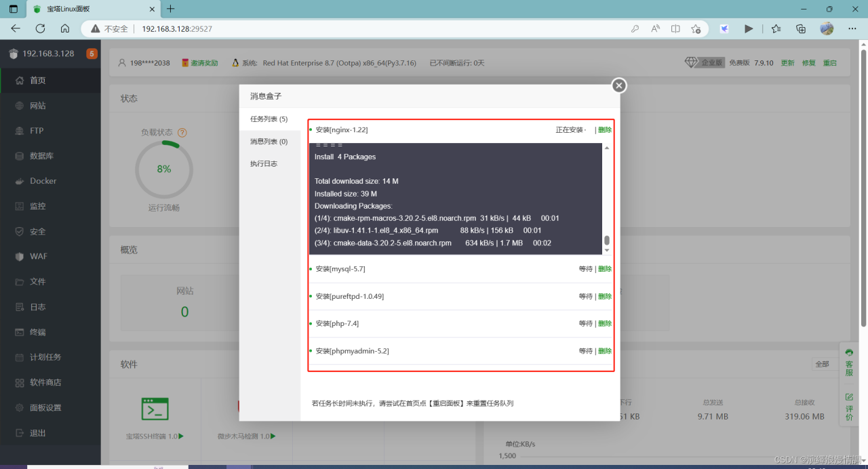Open the 网站 sidebar icon
The width and height of the screenshot is (868, 469).
[19, 106]
